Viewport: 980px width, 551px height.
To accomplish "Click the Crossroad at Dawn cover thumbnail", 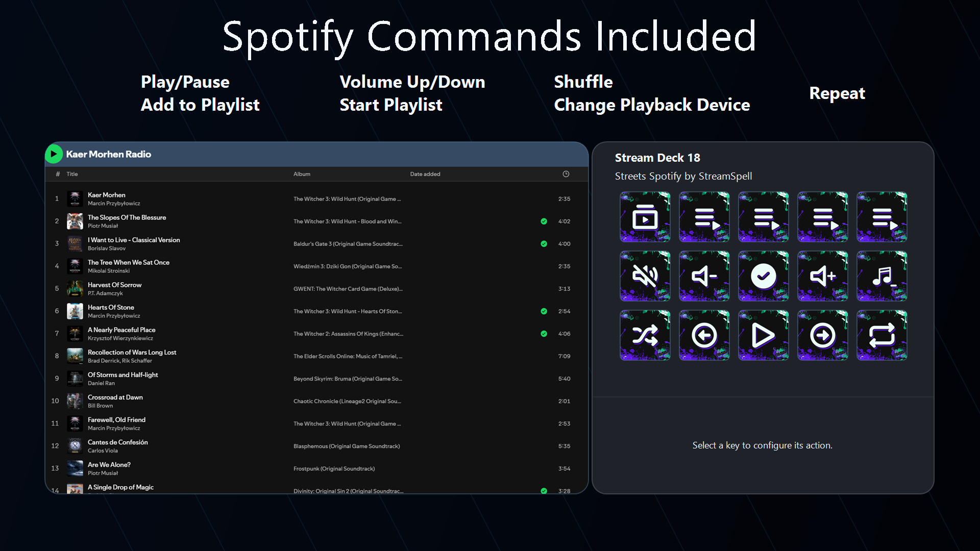I will (x=75, y=401).
